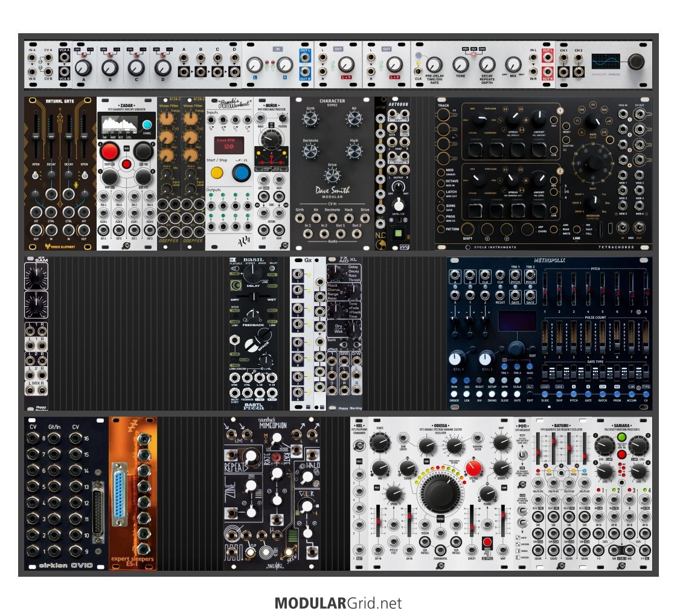
Task: Click the Air knob on Character module
Action: (354, 118)
